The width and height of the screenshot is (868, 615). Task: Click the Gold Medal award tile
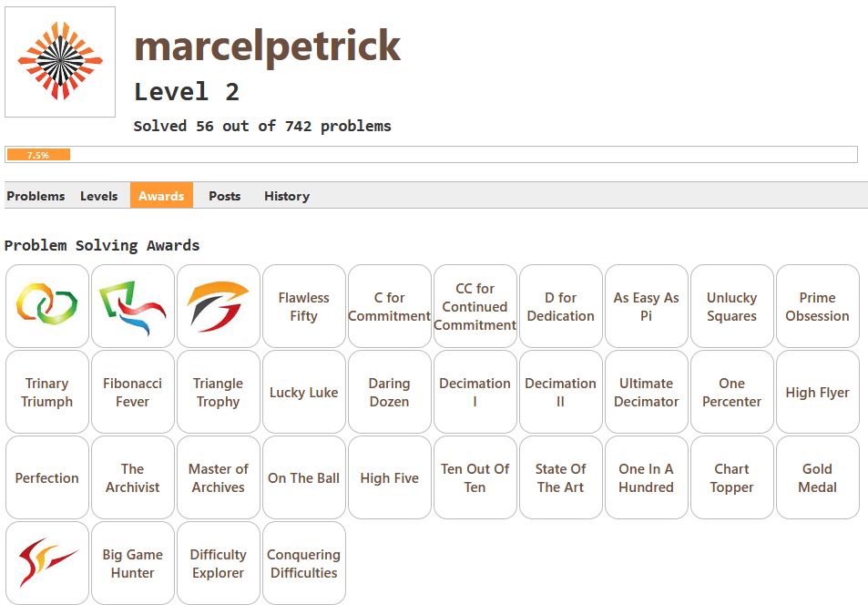pyautogui.click(x=818, y=477)
